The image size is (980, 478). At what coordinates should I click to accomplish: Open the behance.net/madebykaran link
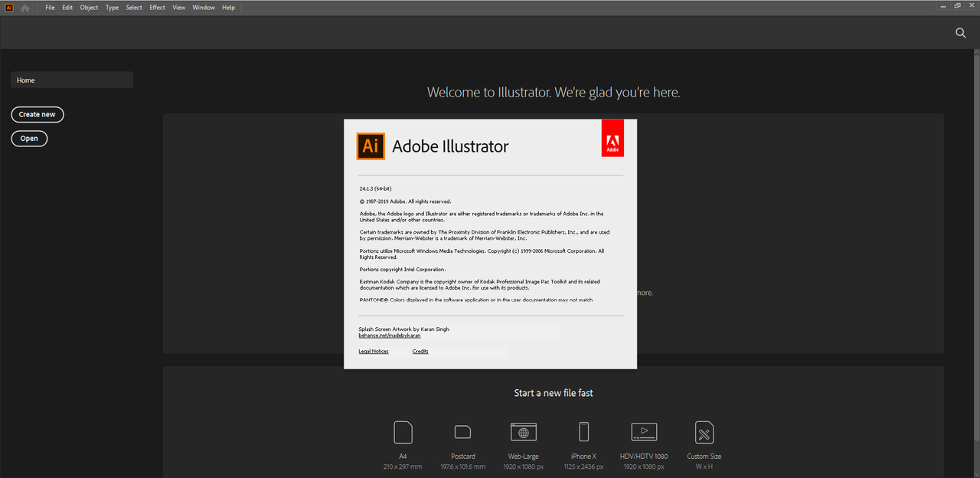pyautogui.click(x=390, y=336)
